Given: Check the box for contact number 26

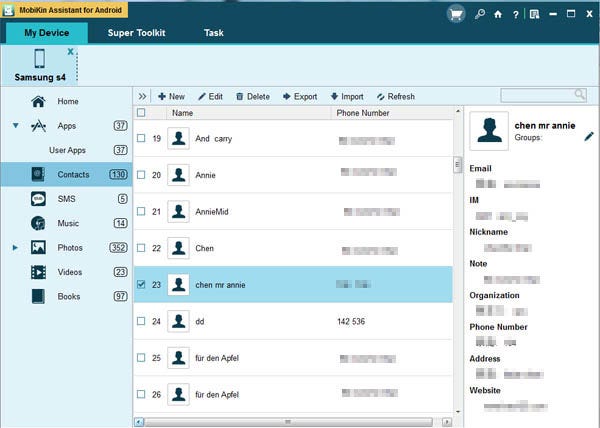Looking at the screenshot, I should pyautogui.click(x=141, y=394).
